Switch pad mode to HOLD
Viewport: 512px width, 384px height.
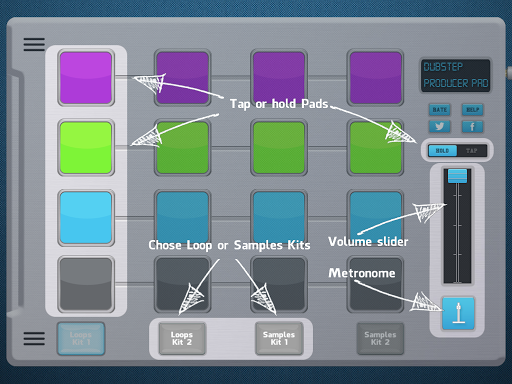tap(442, 151)
